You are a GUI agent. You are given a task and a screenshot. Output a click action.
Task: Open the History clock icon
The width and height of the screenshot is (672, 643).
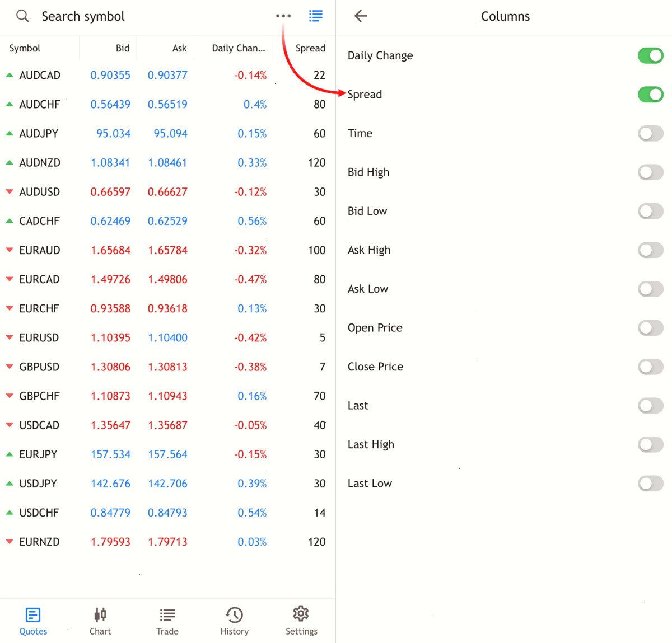point(234,615)
